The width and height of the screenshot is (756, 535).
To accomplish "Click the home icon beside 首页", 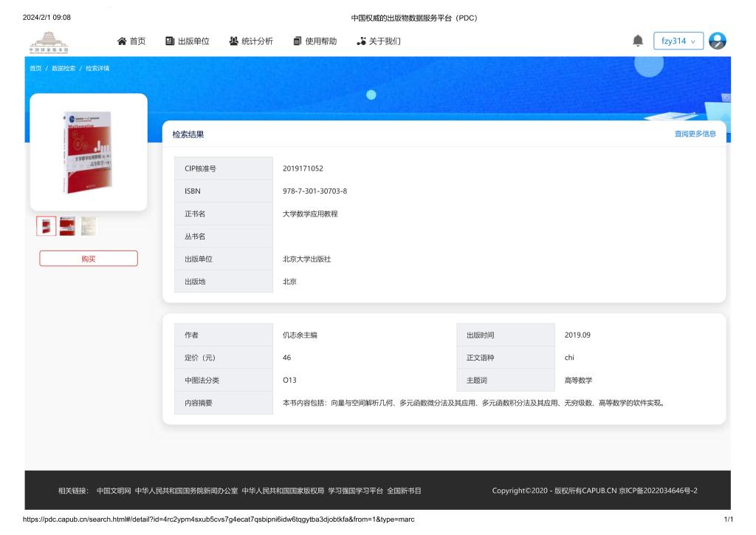I will point(122,41).
